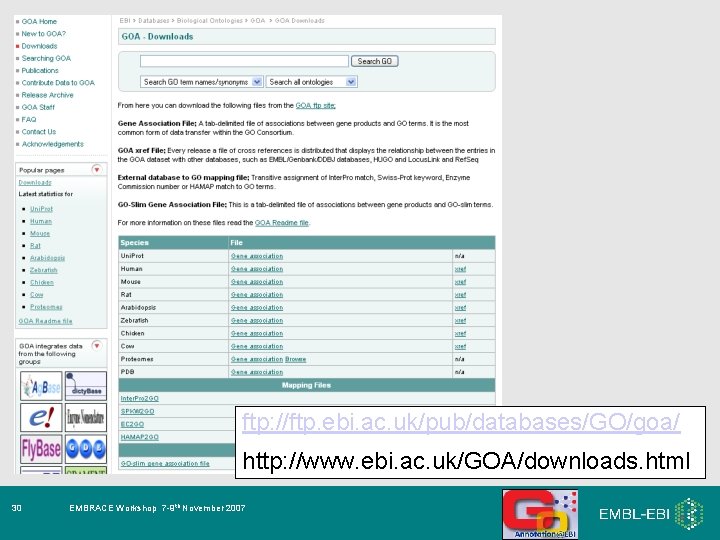Image resolution: width=720 pixels, height=540 pixels.
Task: Open Chicken statistics link in sidebar
Action: point(42,282)
